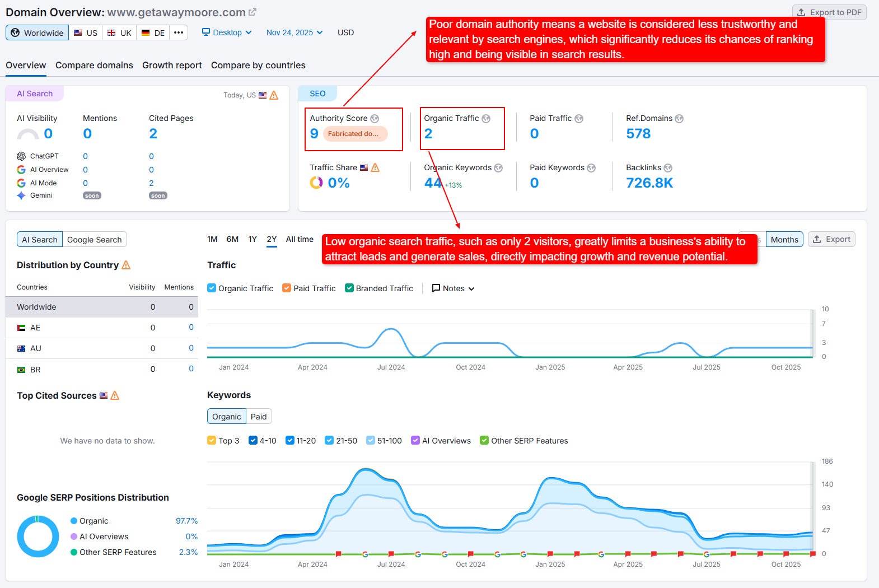Toggle the Branded Traffic checkbox
The width and height of the screenshot is (879, 588).
pos(349,288)
